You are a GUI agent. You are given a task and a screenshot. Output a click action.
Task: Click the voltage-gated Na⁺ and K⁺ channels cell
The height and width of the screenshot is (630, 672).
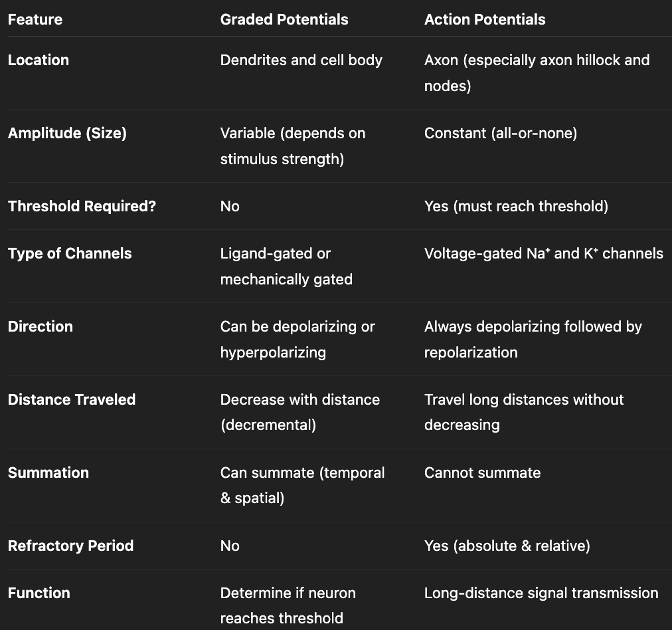[543, 253]
